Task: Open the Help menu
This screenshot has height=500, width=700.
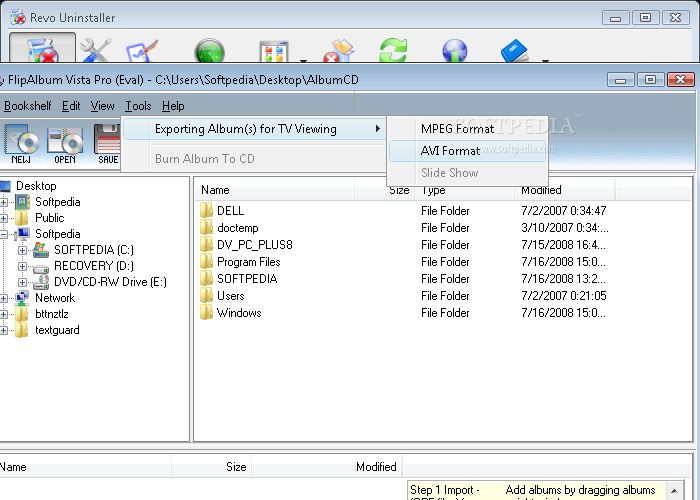Action: point(173,106)
